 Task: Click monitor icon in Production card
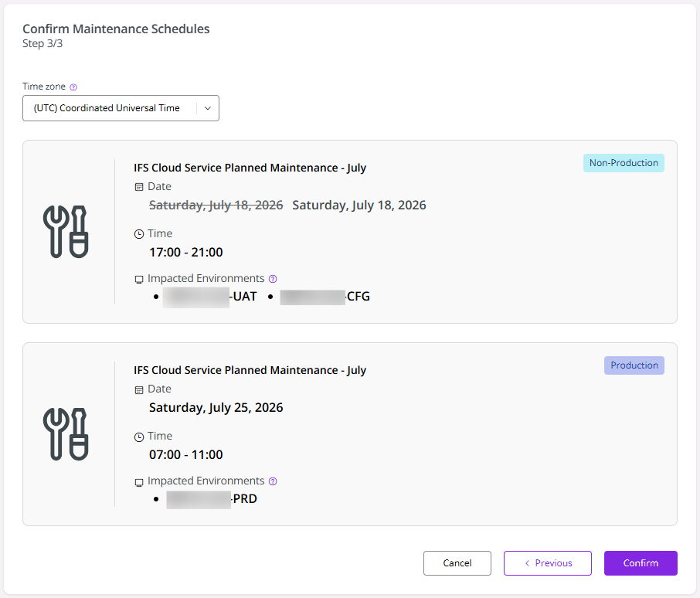tap(139, 482)
